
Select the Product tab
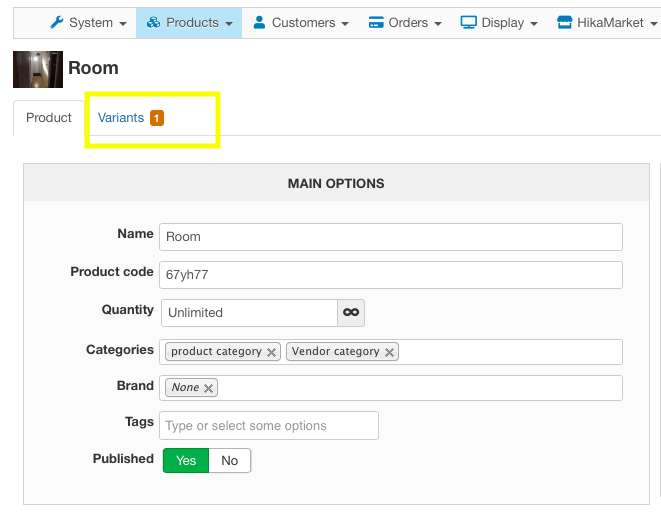pos(49,118)
